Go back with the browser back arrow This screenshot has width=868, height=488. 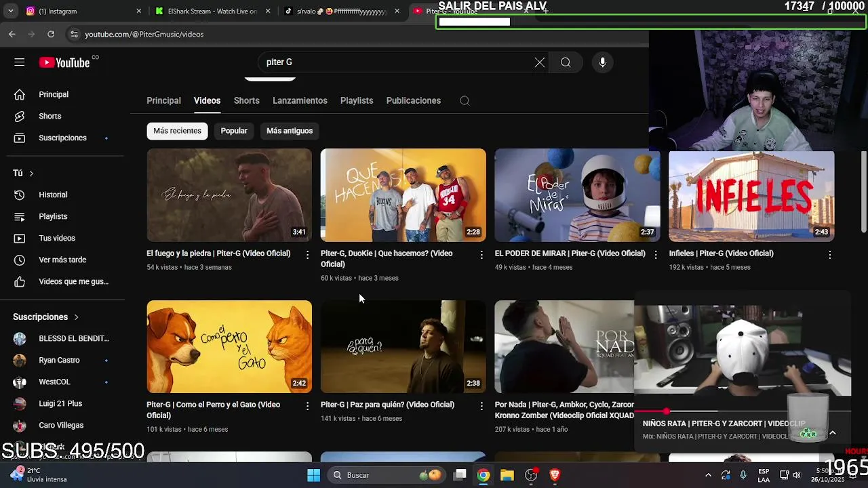12,34
